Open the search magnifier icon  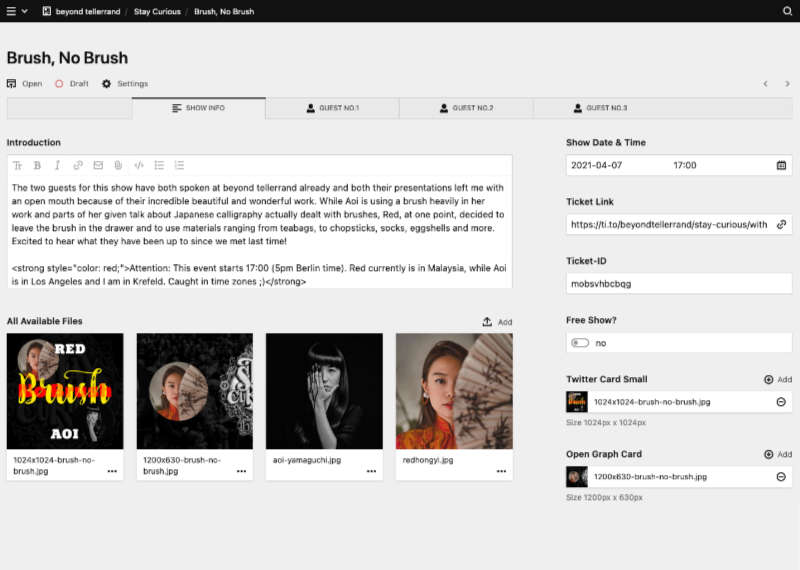pyautogui.click(x=787, y=11)
